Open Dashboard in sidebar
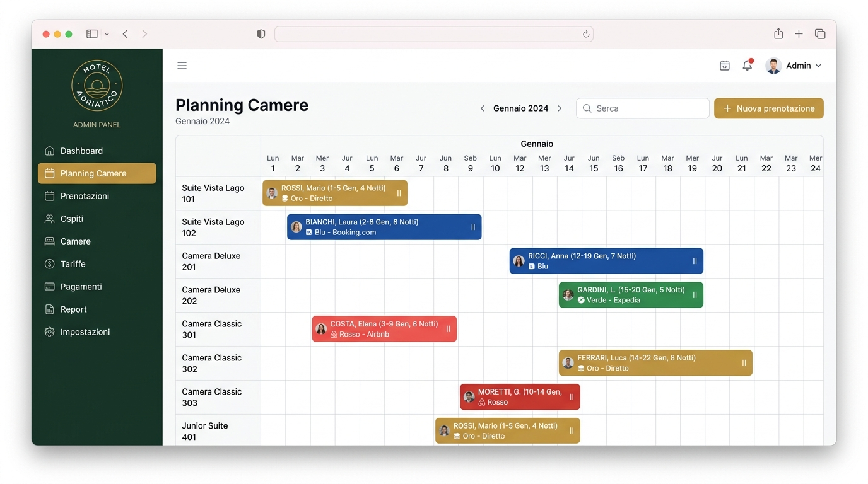This screenshot has height=484, width=868. 97,151
